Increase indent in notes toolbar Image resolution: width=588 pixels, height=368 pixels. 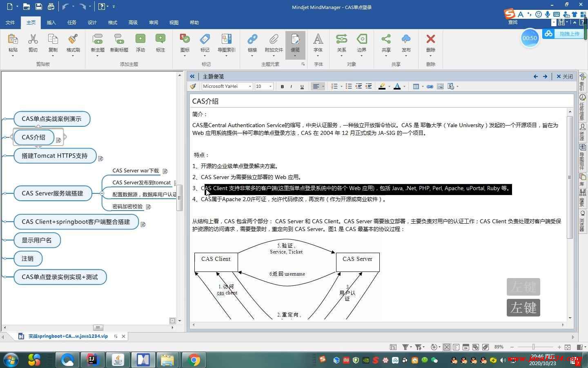[x=368, y=86]
